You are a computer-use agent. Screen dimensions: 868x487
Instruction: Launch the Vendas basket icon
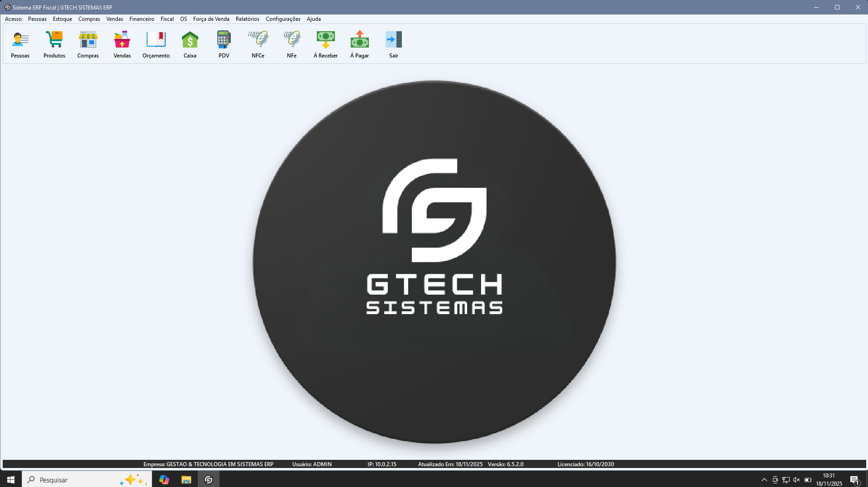(122, 40)
